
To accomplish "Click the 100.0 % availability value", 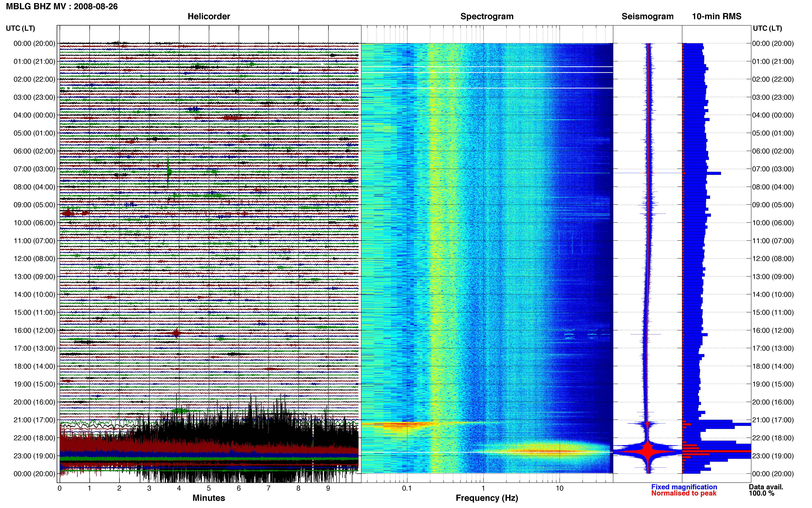I will 761,493.
